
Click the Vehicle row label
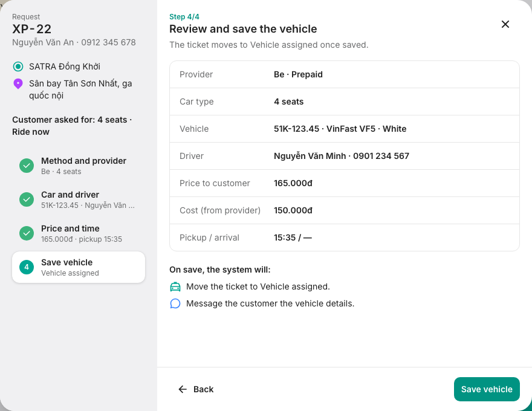(194, 129)
